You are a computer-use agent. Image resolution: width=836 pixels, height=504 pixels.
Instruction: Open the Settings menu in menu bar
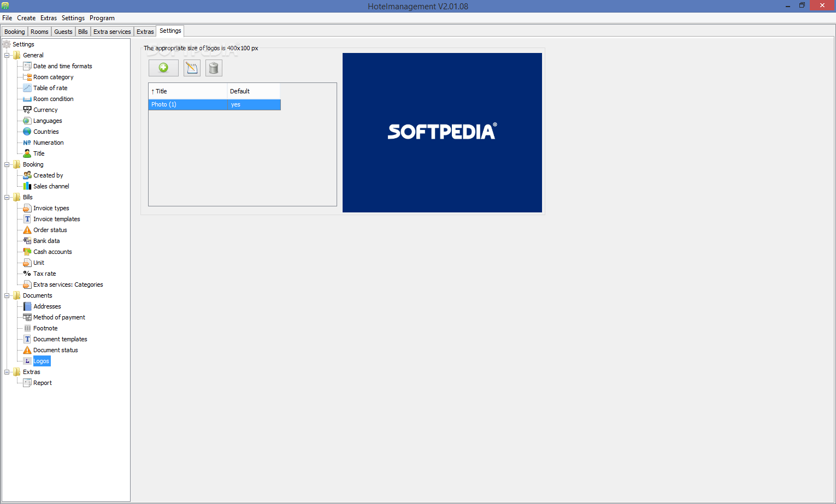[x=73, y=18]
